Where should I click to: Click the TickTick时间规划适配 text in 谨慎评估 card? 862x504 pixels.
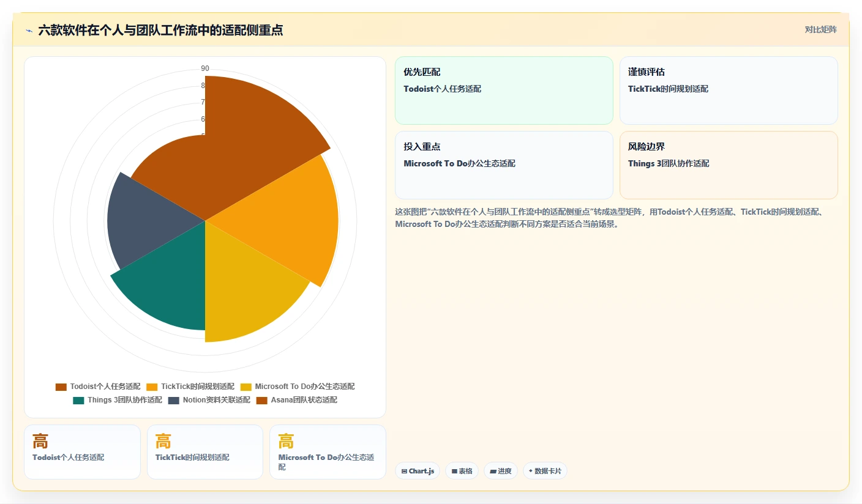click(x=668, y=89)
